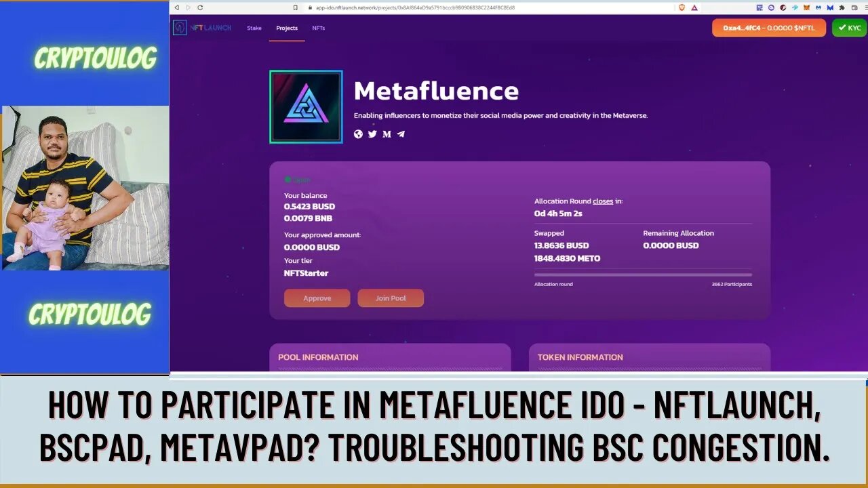
Task: Go forward with the browser forward arrow
Action: 189,7
